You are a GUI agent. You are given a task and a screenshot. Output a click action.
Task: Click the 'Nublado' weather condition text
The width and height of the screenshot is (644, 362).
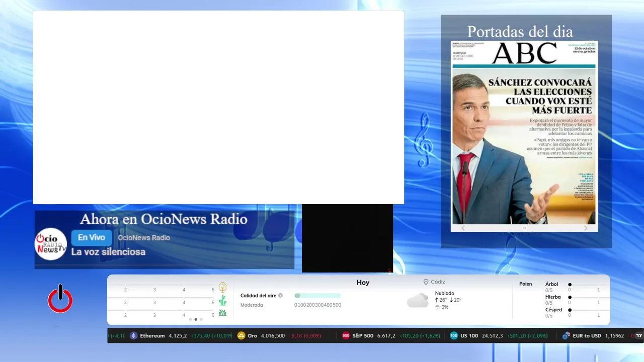(445, 293)
